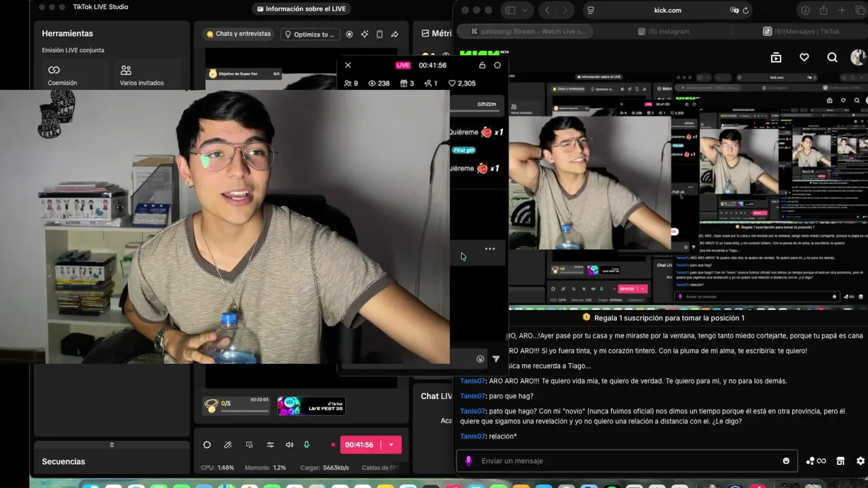Reload the kick.com page

(746, 10)
